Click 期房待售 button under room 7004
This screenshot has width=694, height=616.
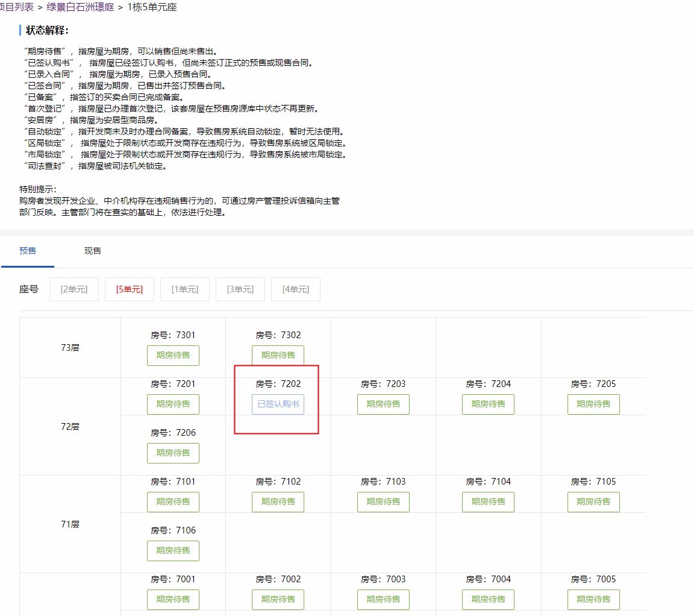[488, 600]
